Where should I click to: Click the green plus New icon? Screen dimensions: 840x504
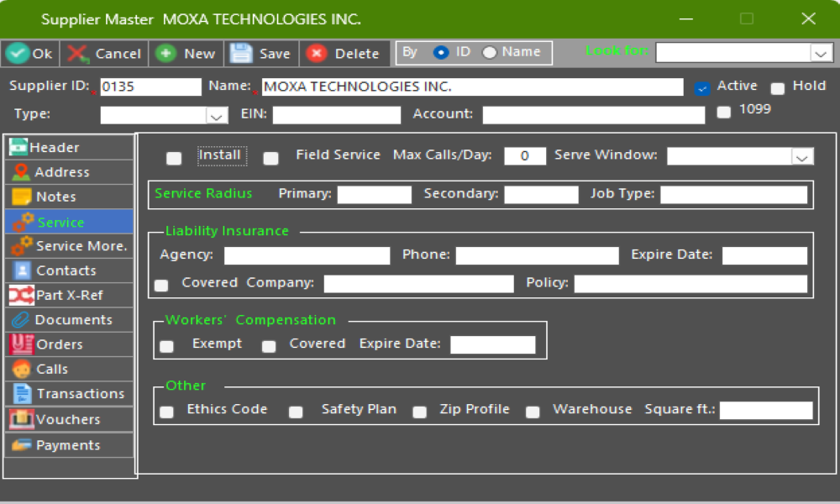(166, 54)
